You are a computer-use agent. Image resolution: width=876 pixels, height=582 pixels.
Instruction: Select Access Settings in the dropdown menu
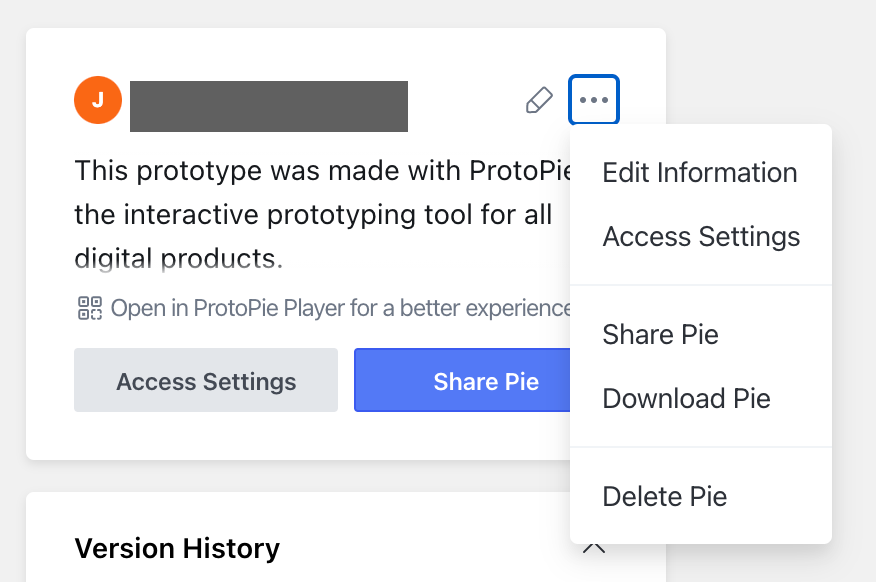701,237
